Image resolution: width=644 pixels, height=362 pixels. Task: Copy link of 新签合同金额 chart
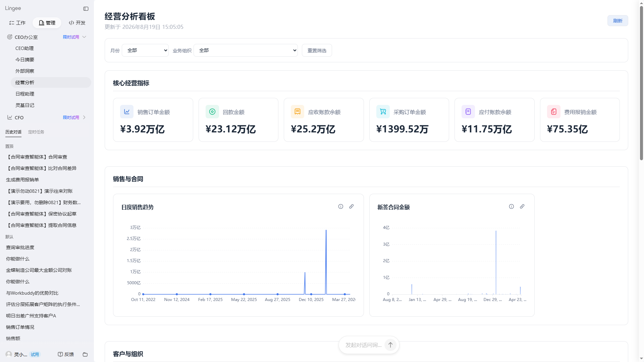(x=522, y=206)
